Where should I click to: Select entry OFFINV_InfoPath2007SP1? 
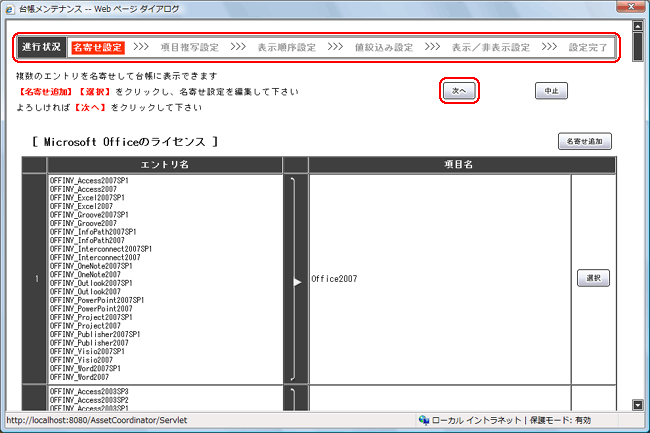pyautogui.click(x=93, y=232)
